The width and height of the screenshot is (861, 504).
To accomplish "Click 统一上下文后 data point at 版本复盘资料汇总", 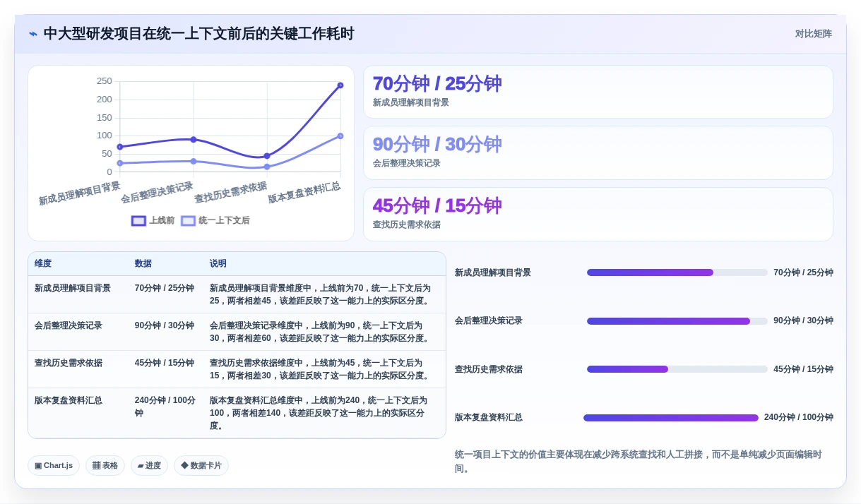I will pos(340,136).
